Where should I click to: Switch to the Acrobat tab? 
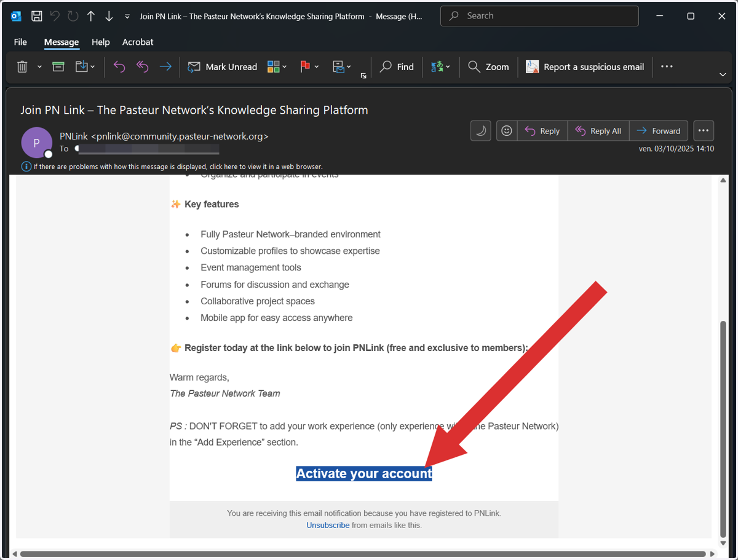point(138,42)
